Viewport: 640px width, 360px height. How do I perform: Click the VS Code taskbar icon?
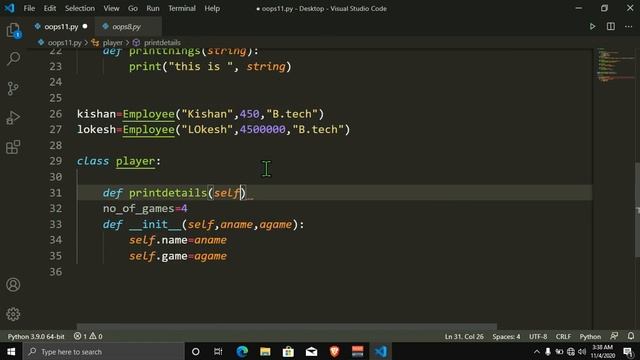(380, 351)
